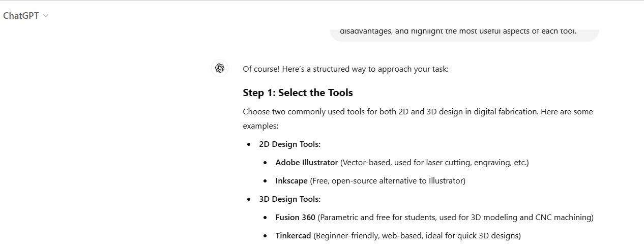The height and width of the screenshot is (247, 644).
Task: Click the '3D Design Tools:' label
Action: (289, 199)
